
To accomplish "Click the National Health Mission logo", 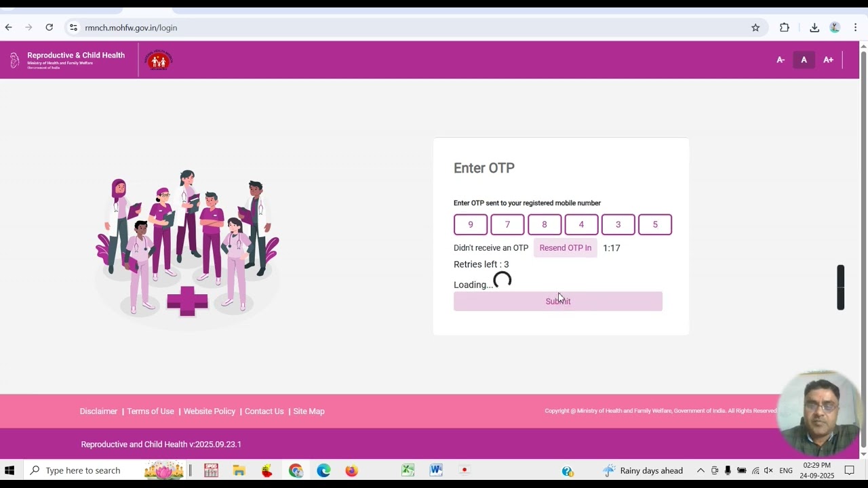I will (x=159, y=60).
